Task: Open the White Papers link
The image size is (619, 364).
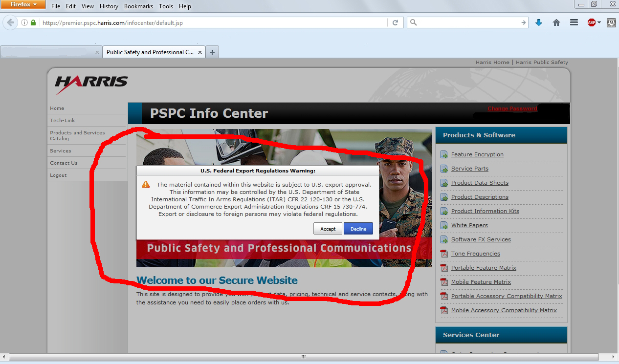Action: 469,225
